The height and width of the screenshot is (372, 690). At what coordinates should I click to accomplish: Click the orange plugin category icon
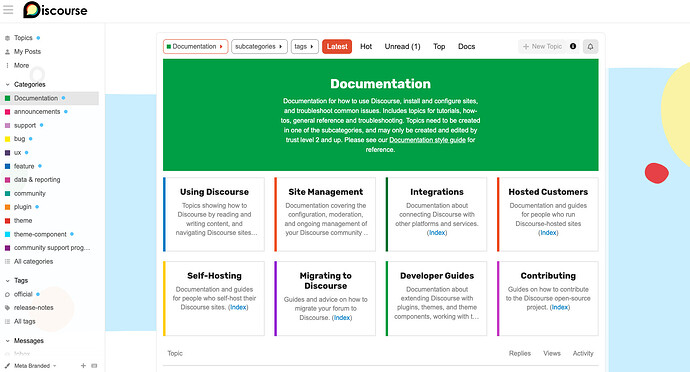[x=7, y=207]
